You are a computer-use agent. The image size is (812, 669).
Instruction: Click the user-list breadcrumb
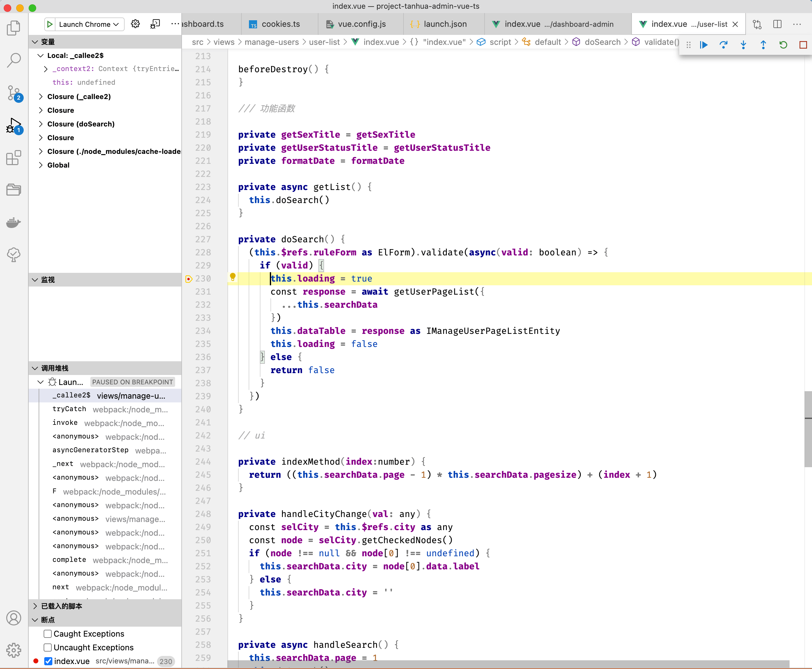point(324,42)
